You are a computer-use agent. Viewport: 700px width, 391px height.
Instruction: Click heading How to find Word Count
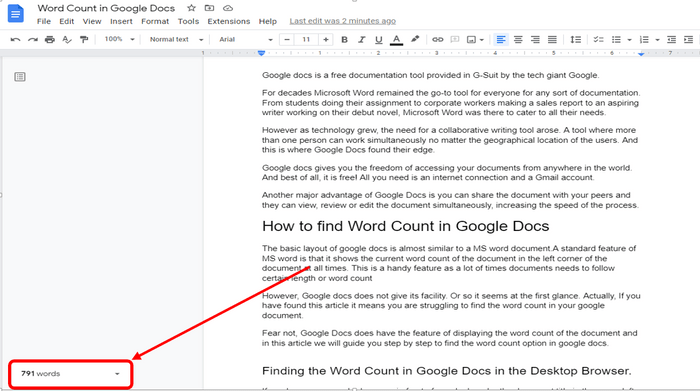tap(405, 226)
